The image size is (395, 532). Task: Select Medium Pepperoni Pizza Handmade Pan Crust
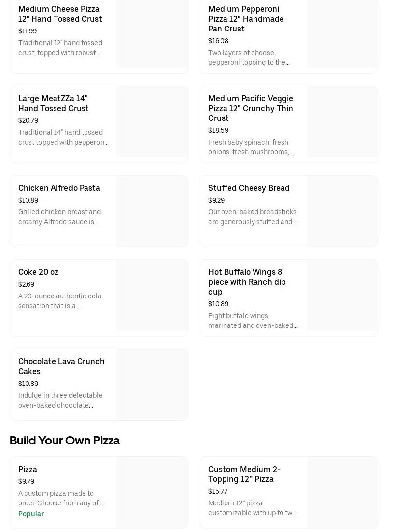coord(246,19)
